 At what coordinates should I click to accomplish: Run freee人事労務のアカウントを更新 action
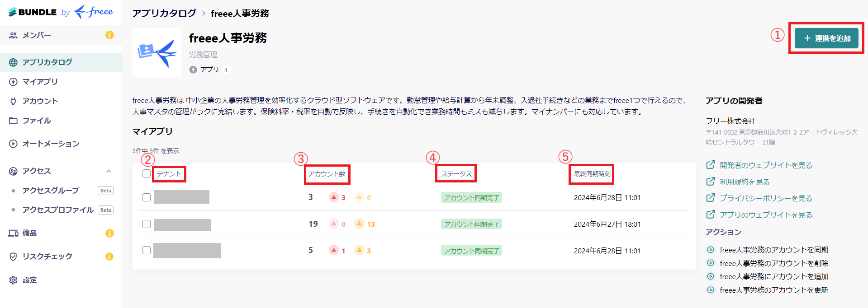774,290
